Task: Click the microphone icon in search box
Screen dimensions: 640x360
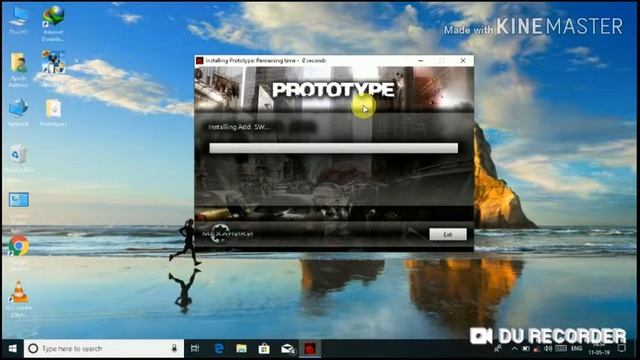Action: coord(174,349)
